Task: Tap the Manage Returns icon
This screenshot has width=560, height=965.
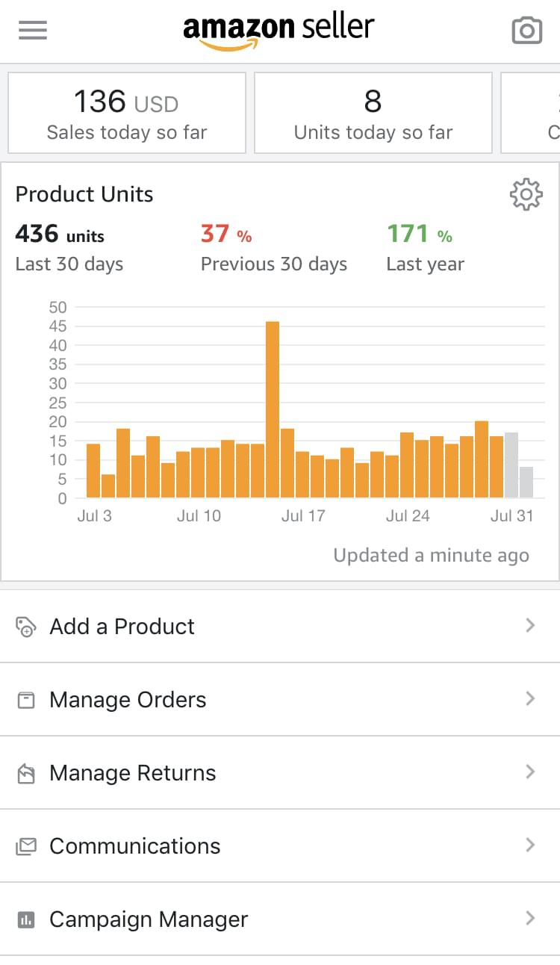Action: (26, 773)
